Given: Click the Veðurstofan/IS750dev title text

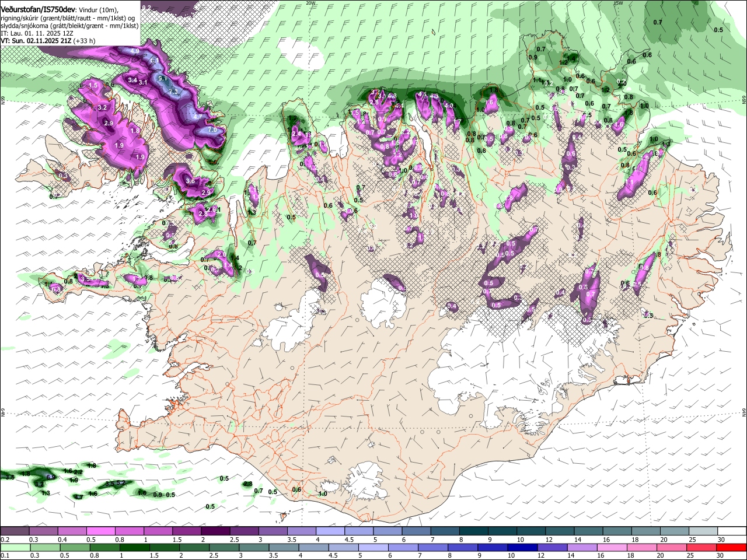Looking at the screenshot, I should click(39, 9).
